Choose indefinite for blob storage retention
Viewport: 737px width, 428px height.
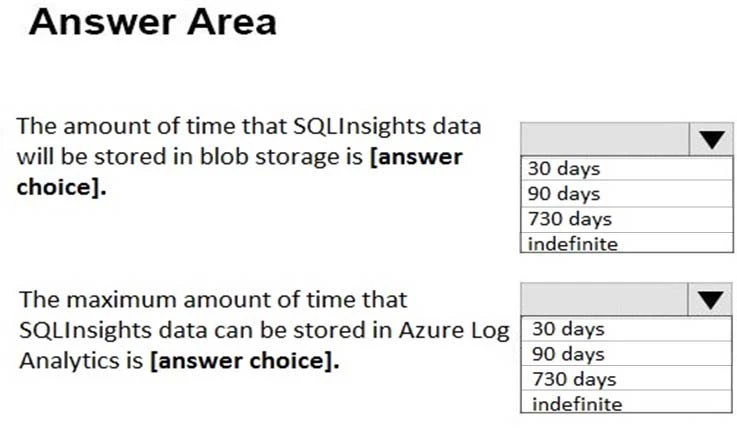coord(573,243)
